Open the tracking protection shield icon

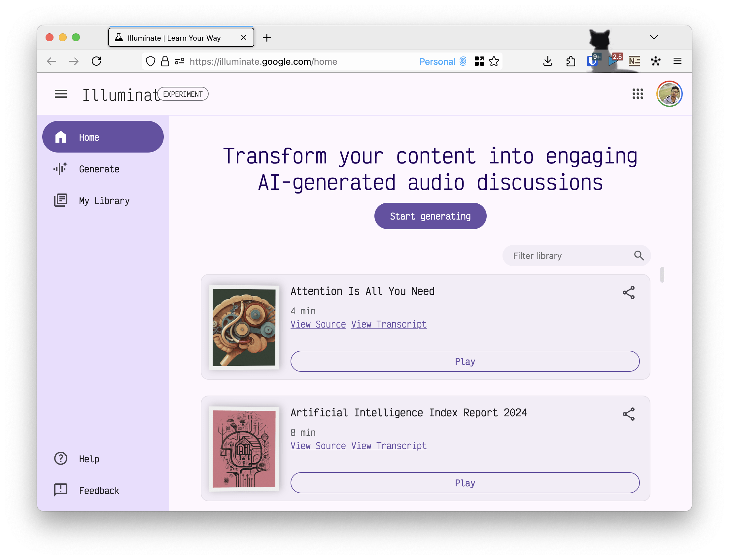[150, 61]
